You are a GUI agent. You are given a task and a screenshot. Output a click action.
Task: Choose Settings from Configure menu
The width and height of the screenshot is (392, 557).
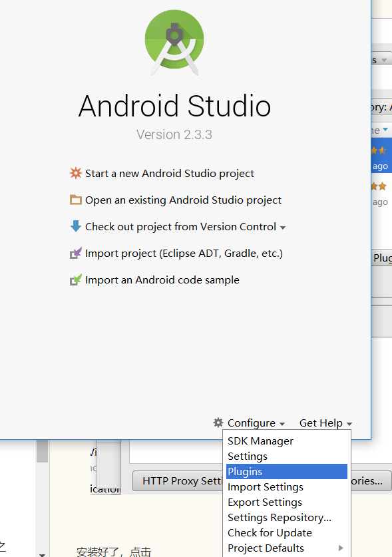tap(287, 456)
